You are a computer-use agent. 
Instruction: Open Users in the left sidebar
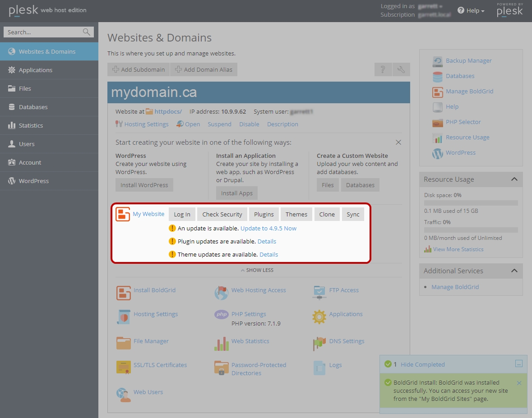tap(49, 144)
